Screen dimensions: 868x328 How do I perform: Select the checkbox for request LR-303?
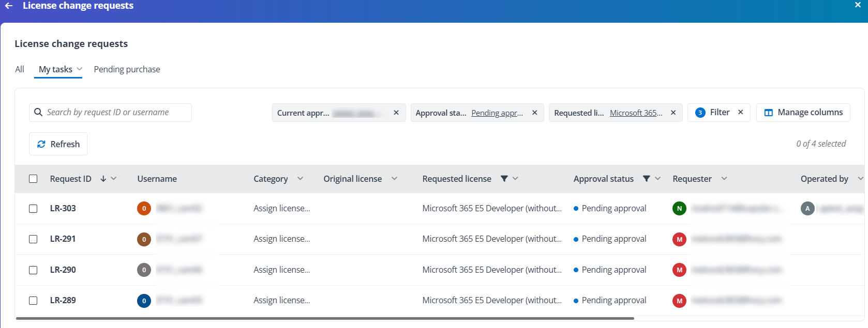tap(33, 209)
